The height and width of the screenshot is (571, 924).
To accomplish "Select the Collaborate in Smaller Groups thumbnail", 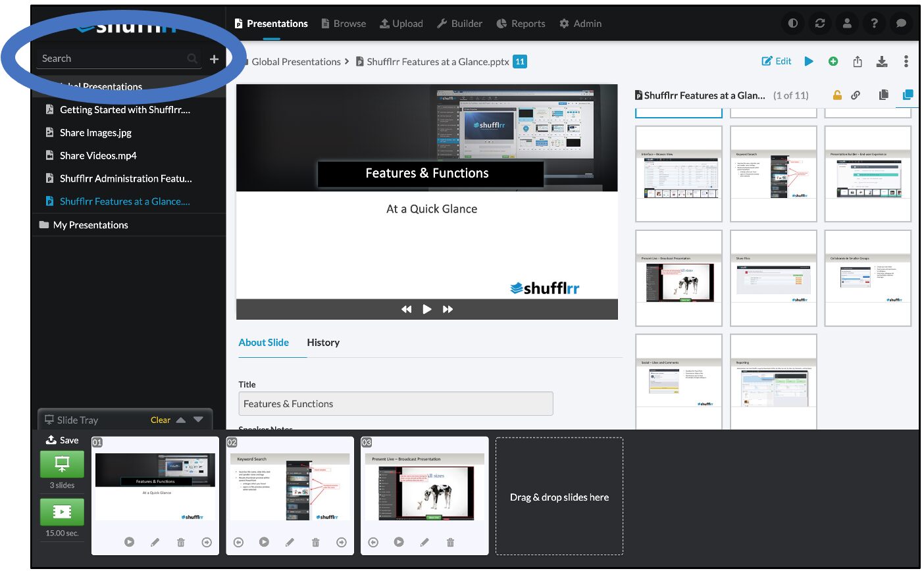I will point(868,278).
